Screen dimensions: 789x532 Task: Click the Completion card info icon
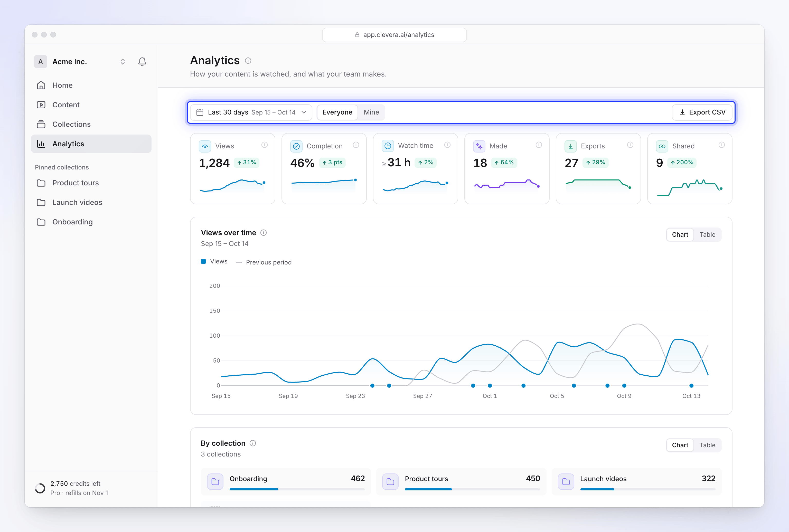tap(356, 145)
